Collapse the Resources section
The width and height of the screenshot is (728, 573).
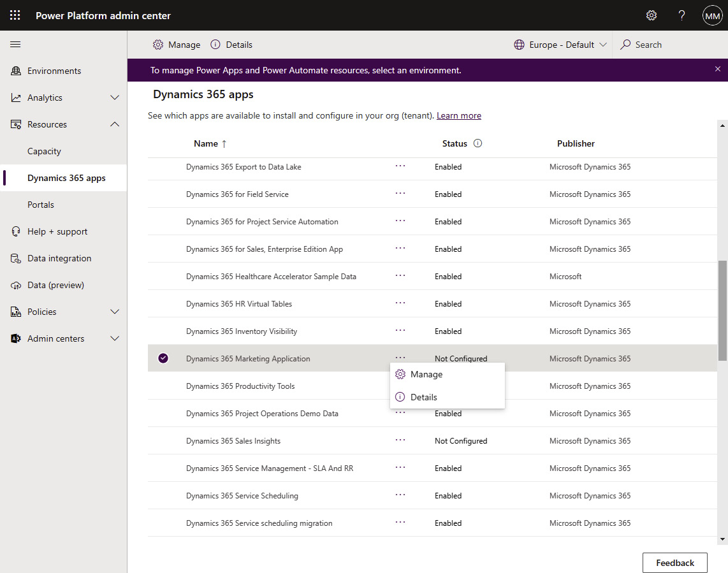click(115, 124)
